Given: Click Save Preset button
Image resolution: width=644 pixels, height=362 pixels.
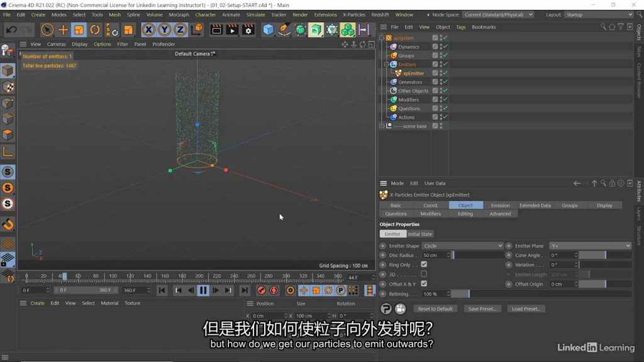Looking at the screenshot, I should click(482, 309).
